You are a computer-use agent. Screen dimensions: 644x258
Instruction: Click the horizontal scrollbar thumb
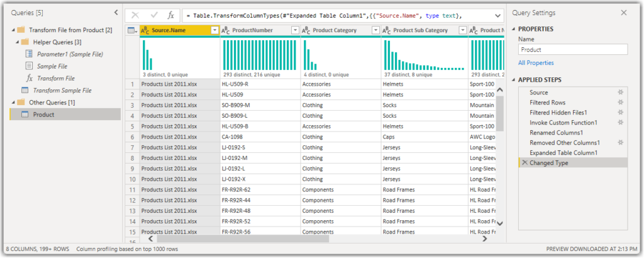(x=243, y=238)
